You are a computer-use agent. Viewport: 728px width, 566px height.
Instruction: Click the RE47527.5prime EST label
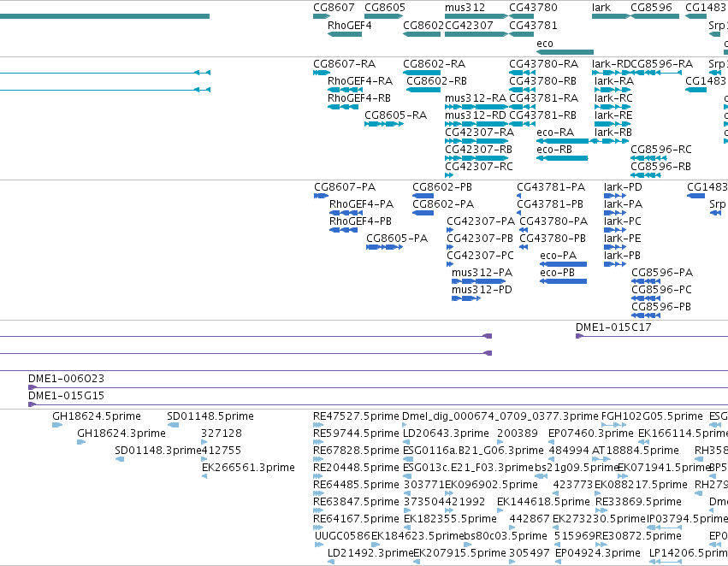pyautogui.click(x=356, y=416)
